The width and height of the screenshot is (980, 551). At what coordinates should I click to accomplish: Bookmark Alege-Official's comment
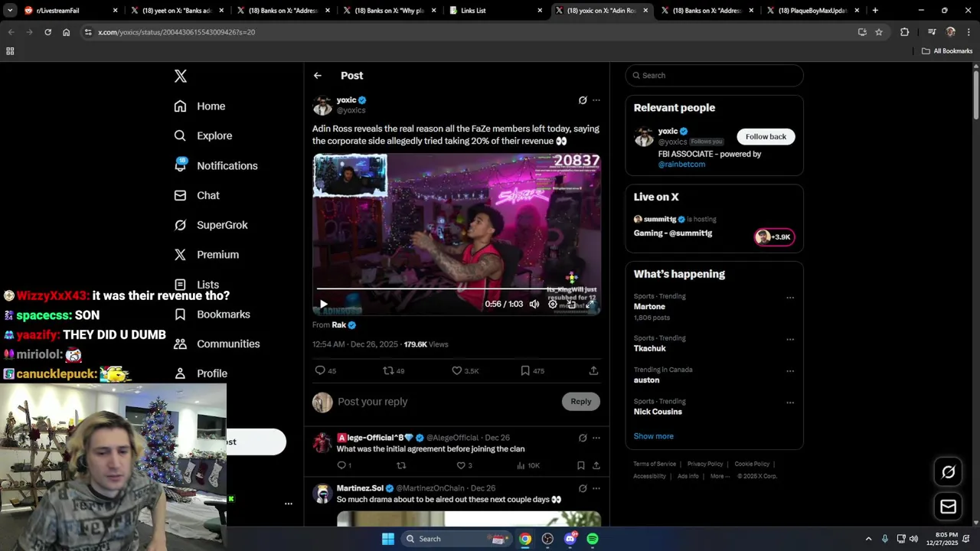click(581, 465)
